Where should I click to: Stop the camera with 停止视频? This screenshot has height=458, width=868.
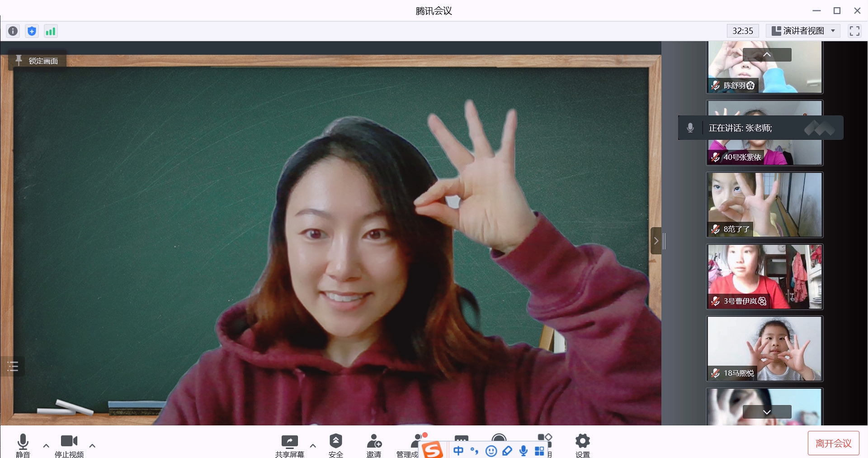pos(69,445)
